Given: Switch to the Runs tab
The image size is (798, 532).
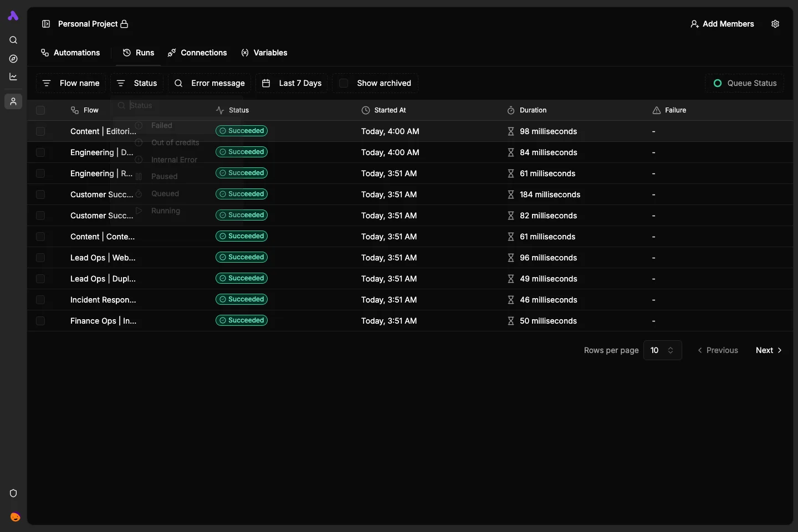Looking at the screenshot, I should [139, 53].
